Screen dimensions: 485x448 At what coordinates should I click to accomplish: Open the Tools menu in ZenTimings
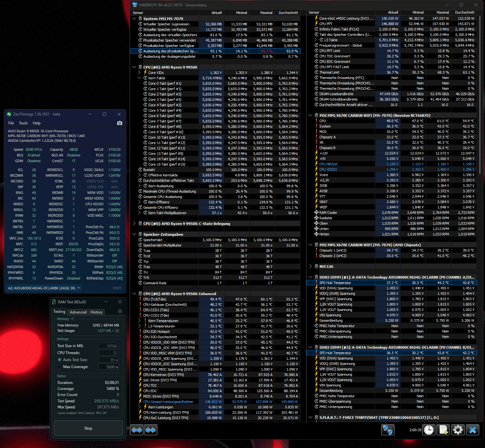point(23,123)
